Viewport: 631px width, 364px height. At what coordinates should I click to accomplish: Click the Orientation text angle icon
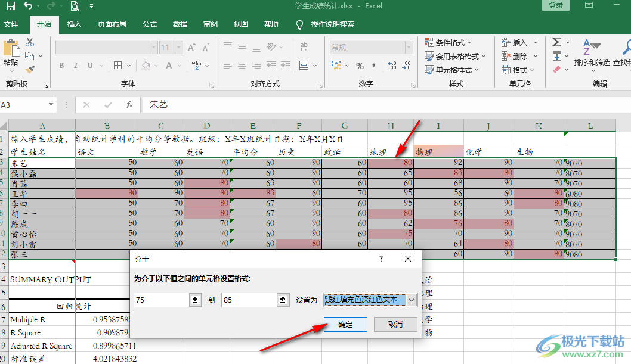(271, 47)
